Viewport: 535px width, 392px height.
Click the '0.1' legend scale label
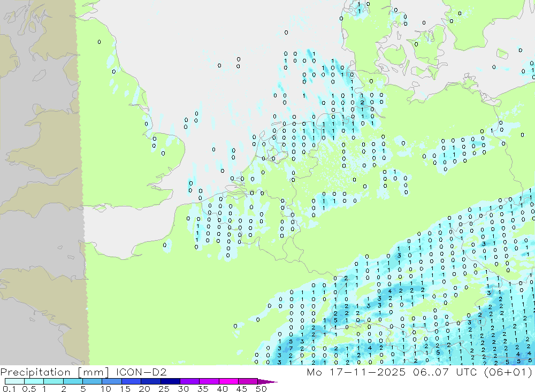9,389
